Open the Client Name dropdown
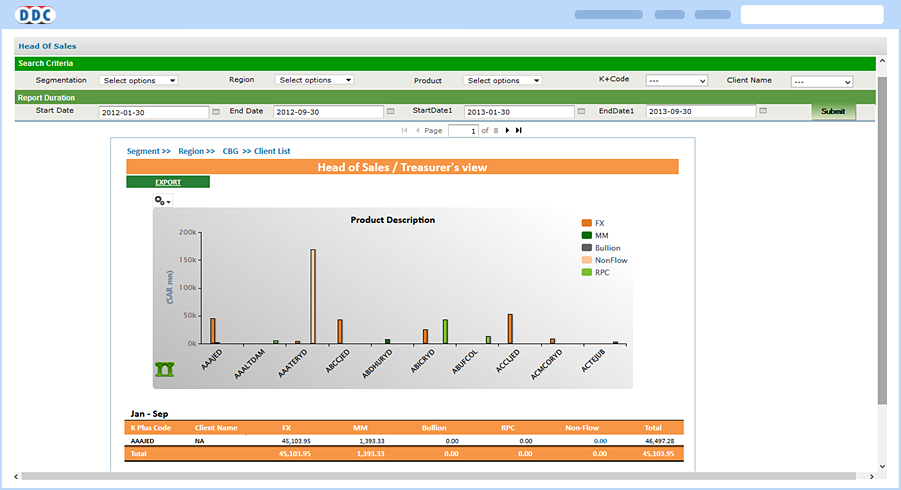Image resolution: width=901 pixels, height=490 pixels. pyautogui.click(x=821, y=81)
